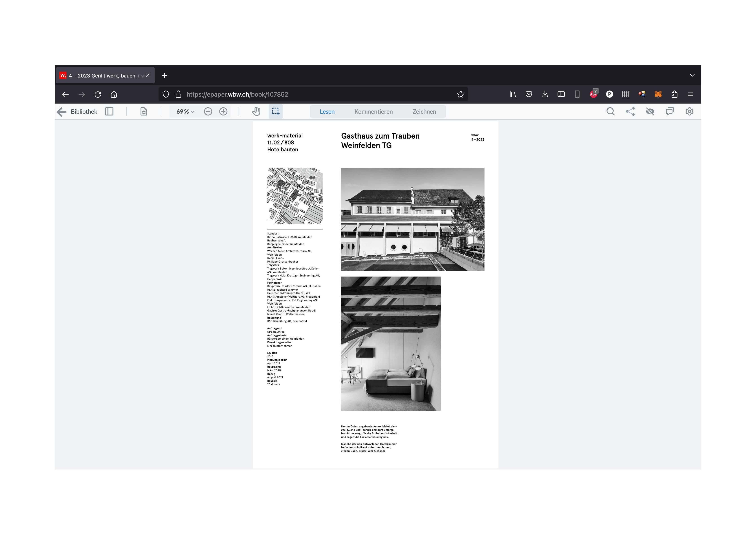This screenshot has width=756, height=535.
Task: Open the 69% zoom level dropdown
Action: pos(185,112)
